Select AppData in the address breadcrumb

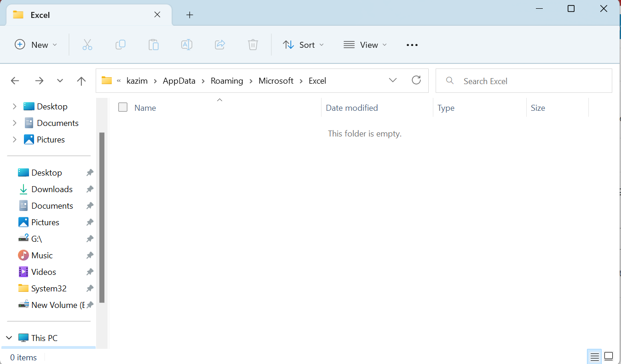click(x=179, y=81)
